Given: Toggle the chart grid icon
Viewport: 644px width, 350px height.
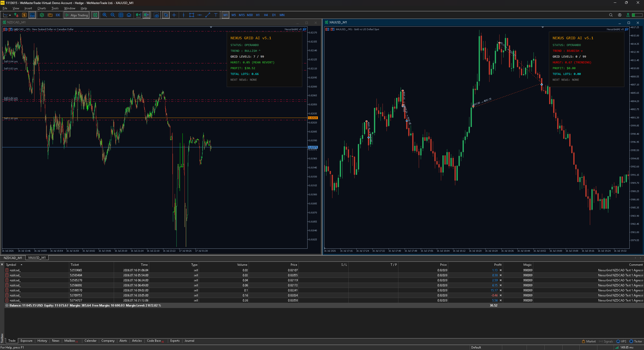Looking at the screenshot, I should (x=121, y=15).
